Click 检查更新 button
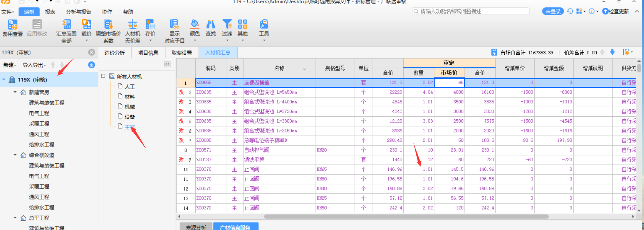Viewport: 644px width, 230px height. click(615, 11)
